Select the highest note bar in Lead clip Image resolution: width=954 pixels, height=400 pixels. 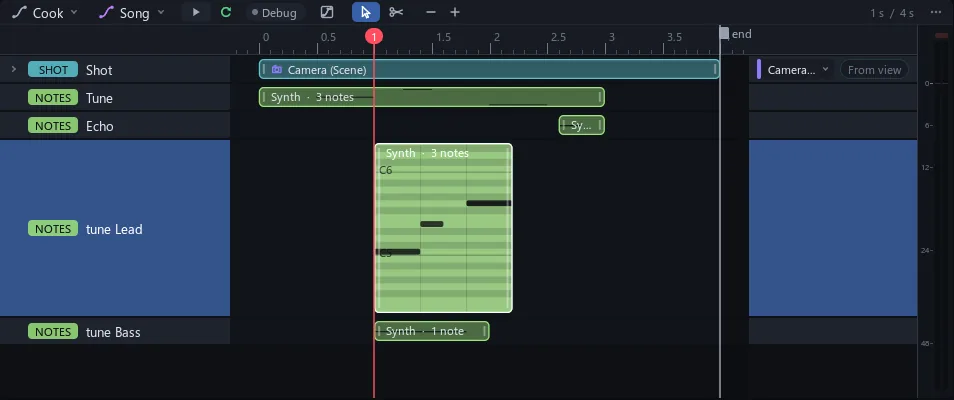[489, 203]
